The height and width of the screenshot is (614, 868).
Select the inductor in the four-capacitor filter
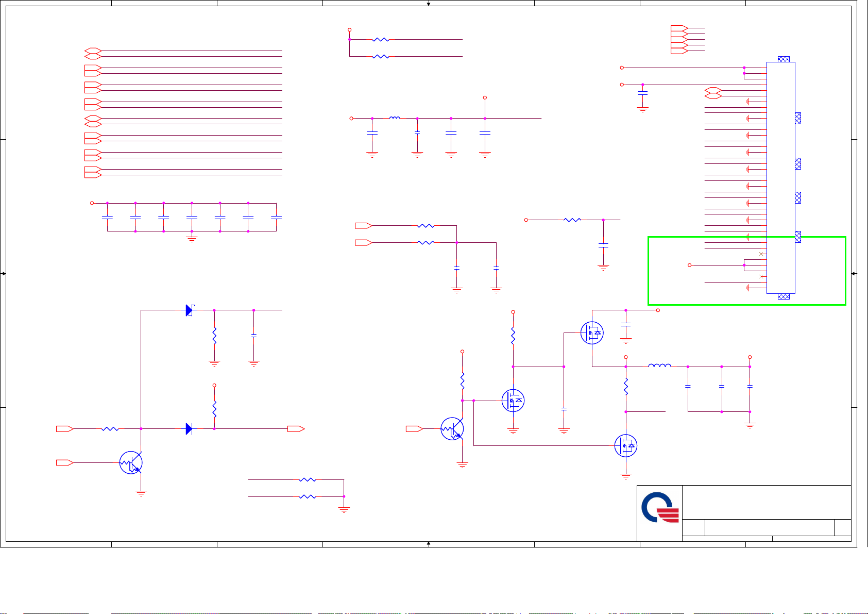point(395,118)
